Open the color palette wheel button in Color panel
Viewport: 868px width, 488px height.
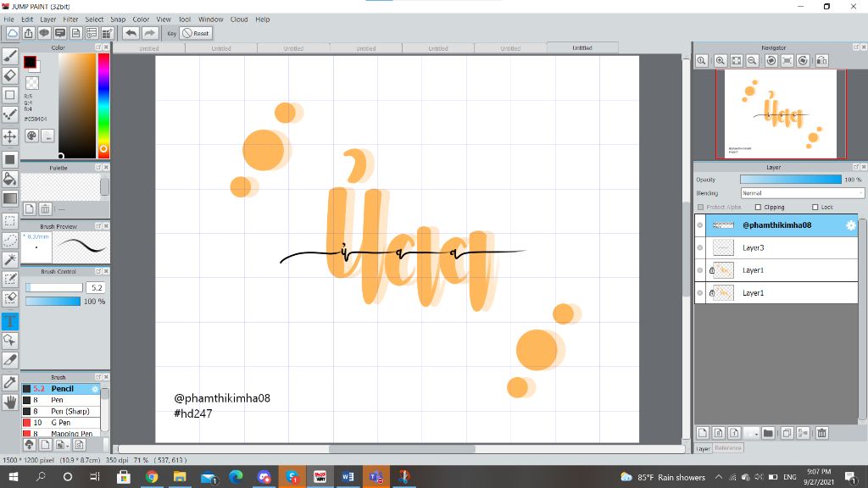coord(31,136)
